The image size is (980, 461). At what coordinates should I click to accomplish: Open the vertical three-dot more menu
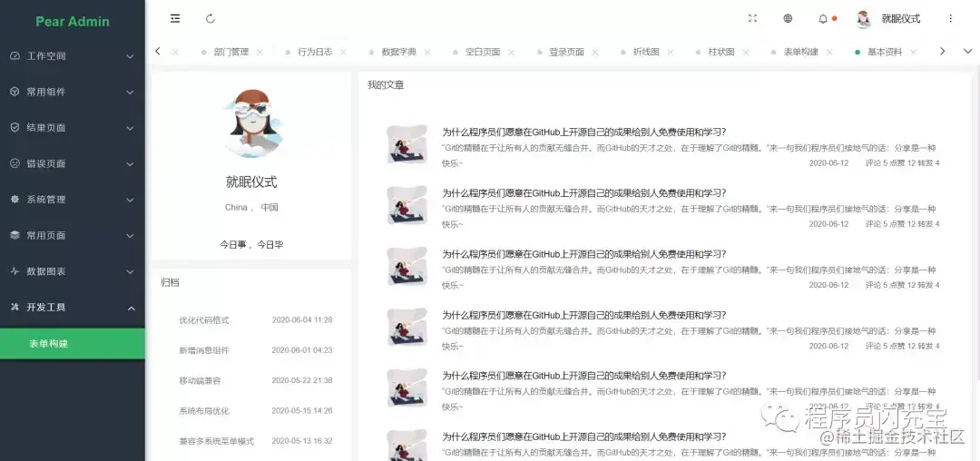[951, 19]
